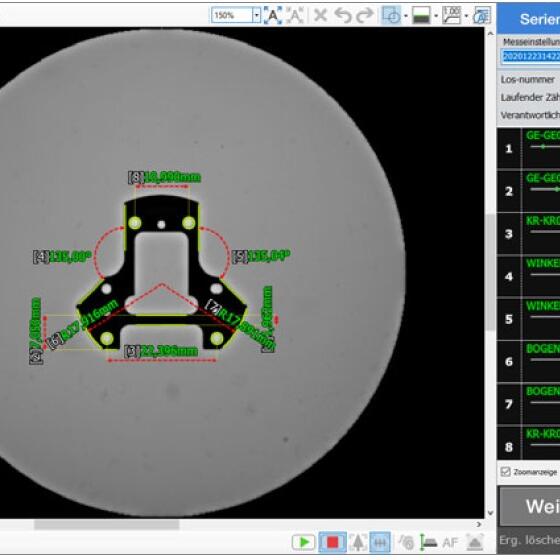This screenshot has width=560, height=560.
Task: Click measurement label [2] 7,498mm
Action: click(x=36, y=331)
